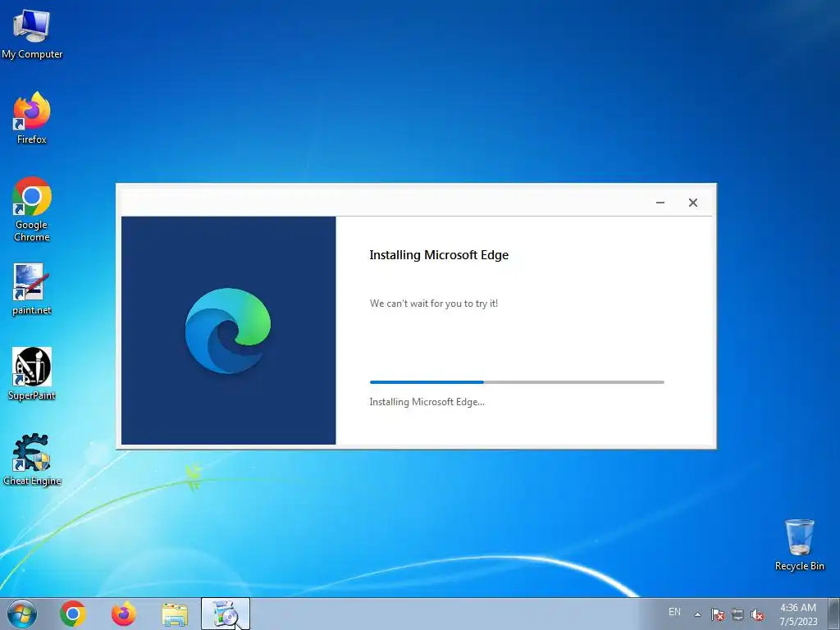Click the Microsoft Edge logo in installer
This screenshot has width=840, height=630.
[x=228, y=331]
